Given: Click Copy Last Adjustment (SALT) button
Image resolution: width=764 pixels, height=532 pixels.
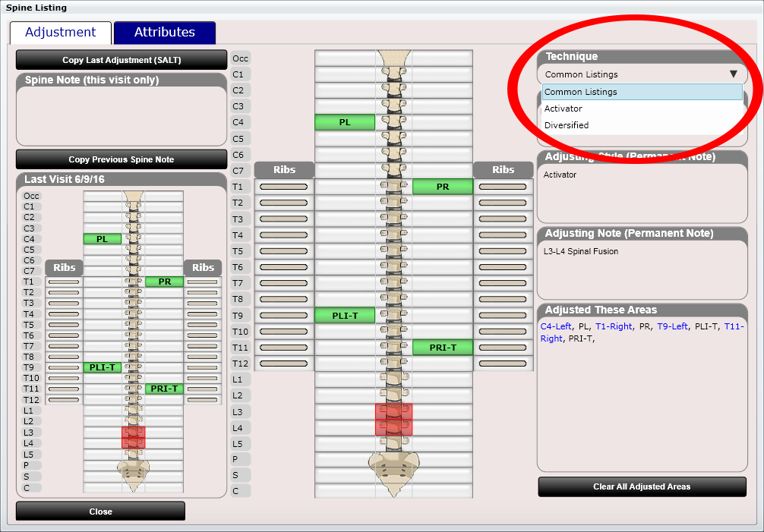Looking at the screenshot, I should point(122,60).
